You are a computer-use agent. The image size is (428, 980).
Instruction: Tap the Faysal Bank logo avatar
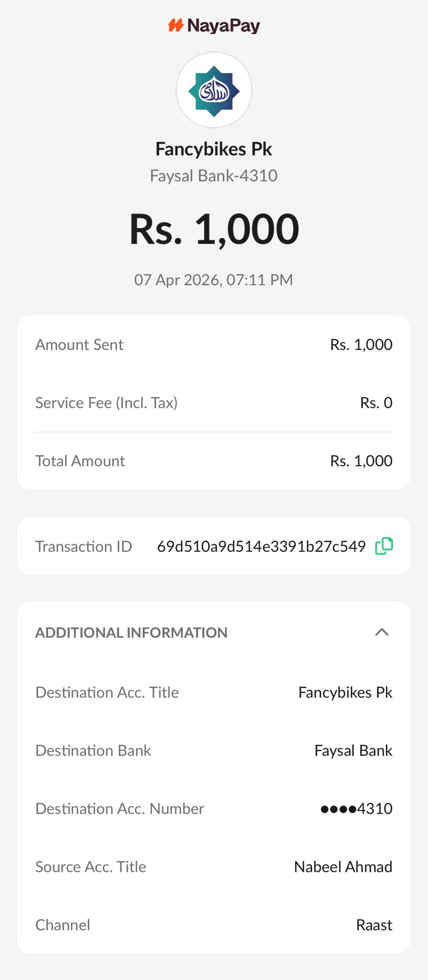coord(214,90)
